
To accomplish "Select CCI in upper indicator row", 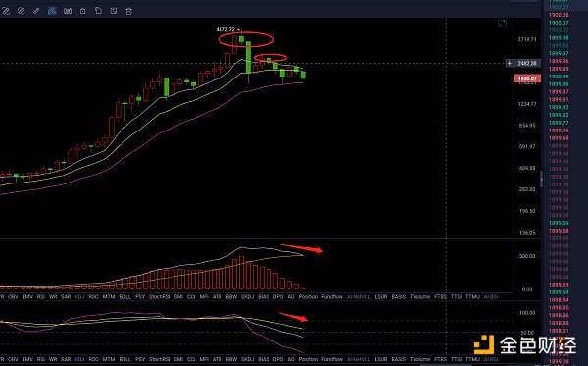I will [x=191, y=297].
